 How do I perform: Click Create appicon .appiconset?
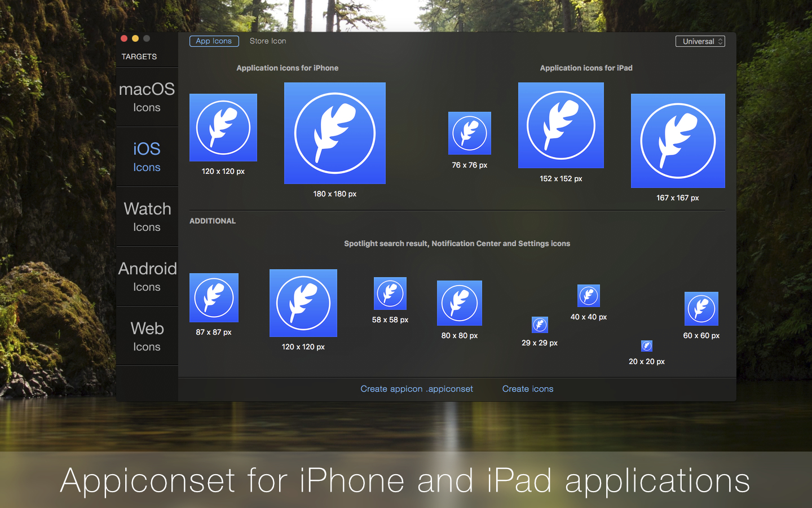pos(417,389)
